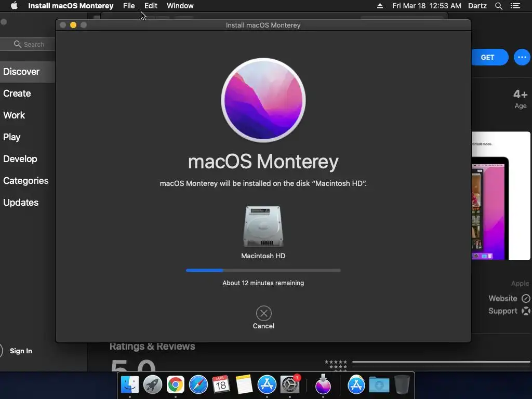532x399 pixels.
Task: Open the Support link in App Store
Action: (x=503, y=311)
